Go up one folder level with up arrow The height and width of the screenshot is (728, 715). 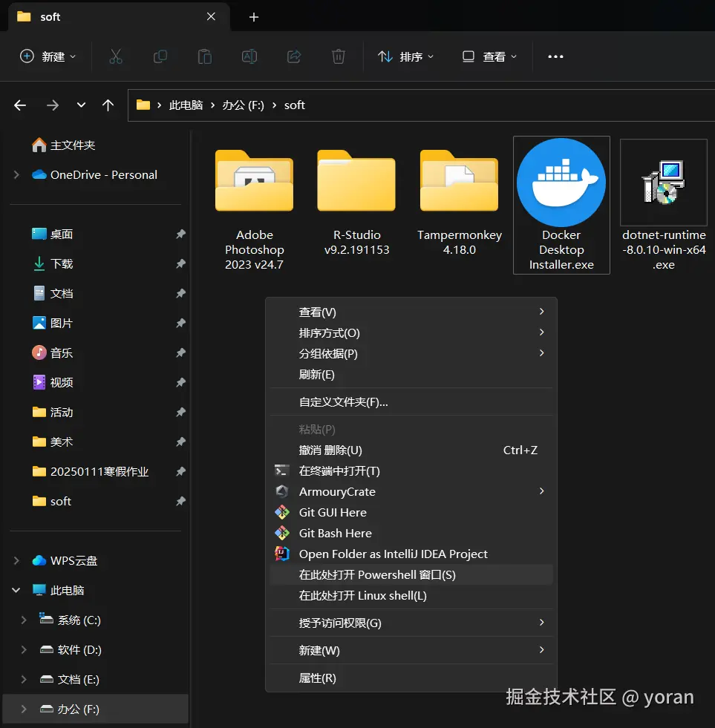point(108,105)
